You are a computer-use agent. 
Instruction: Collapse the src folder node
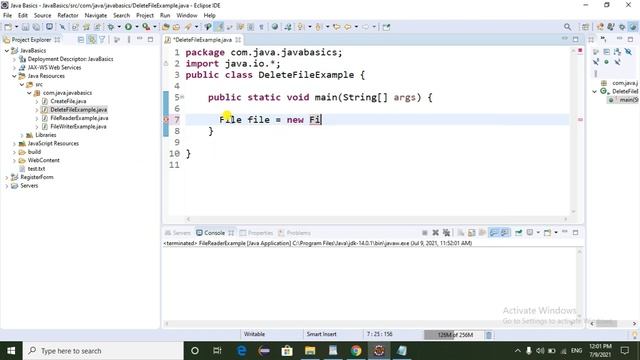(22, 84)
